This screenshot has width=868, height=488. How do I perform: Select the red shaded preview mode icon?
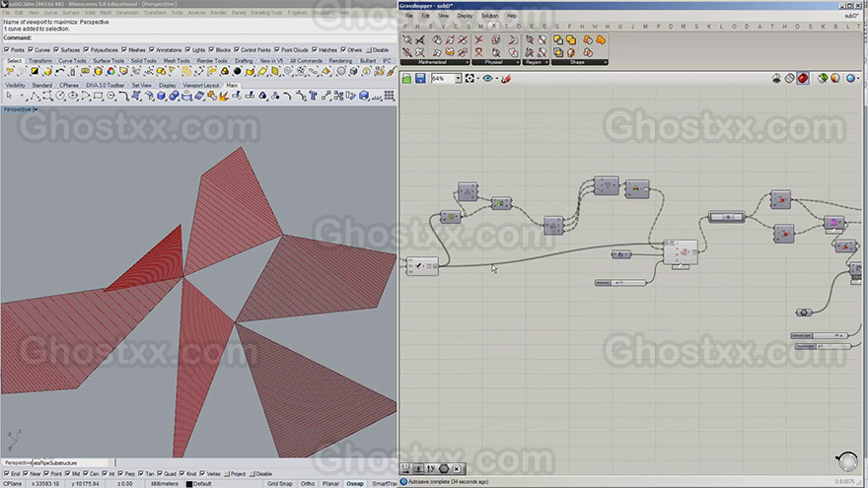[803, 79]
